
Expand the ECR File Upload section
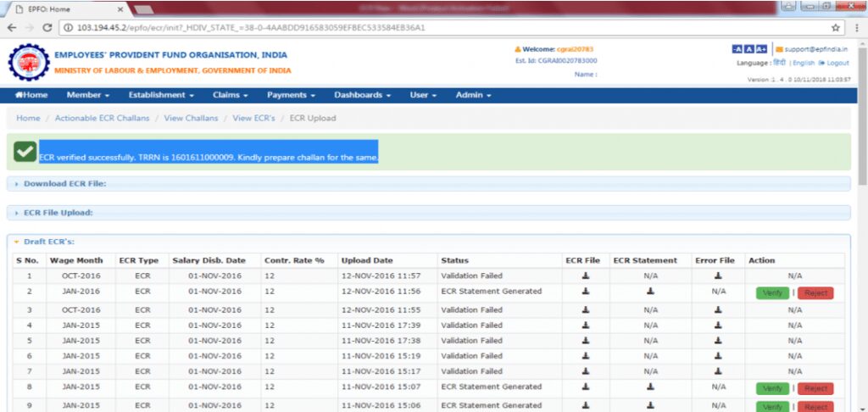pyautogui.click(x=58, y=213)
